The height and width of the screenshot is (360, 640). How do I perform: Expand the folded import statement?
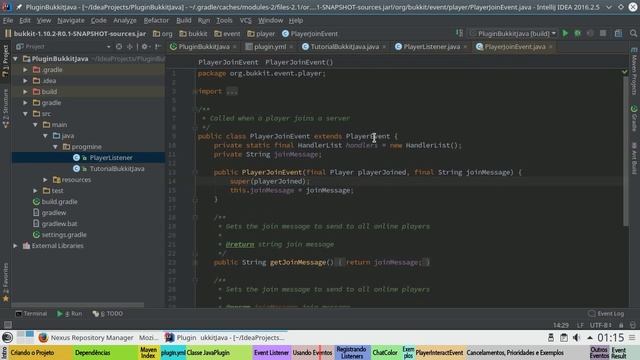point(232,91)
